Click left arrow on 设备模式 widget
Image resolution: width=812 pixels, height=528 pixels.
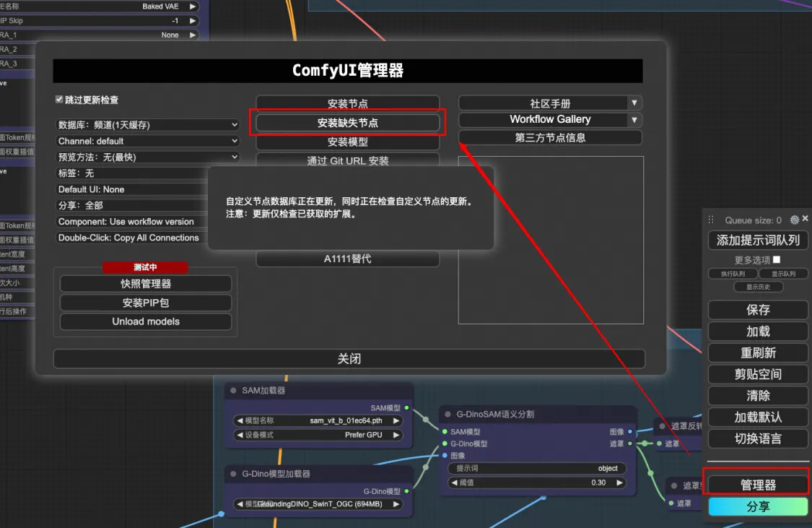239,435
